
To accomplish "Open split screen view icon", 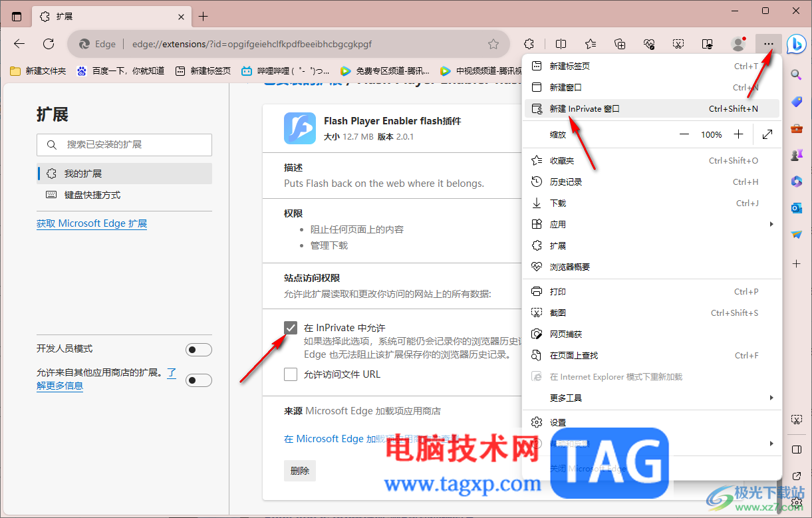I will (561, 44).
